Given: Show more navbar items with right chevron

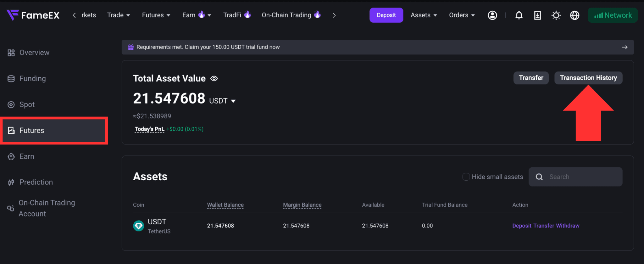Looking at the screenshot, I should 334,15.
